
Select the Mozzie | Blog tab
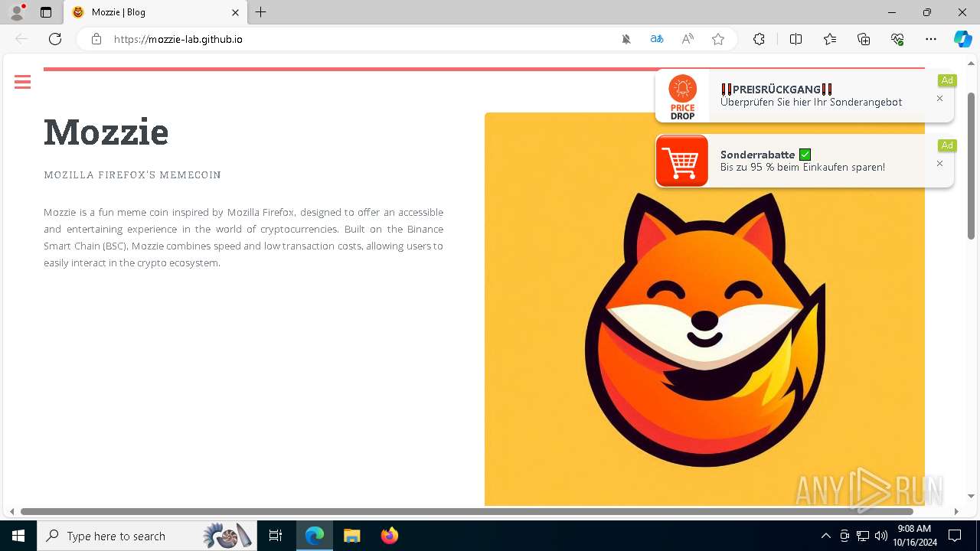[155, 12]
